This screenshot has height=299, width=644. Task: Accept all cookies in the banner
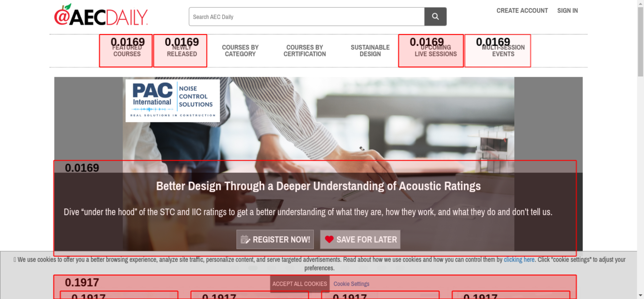tap(299, 284)
